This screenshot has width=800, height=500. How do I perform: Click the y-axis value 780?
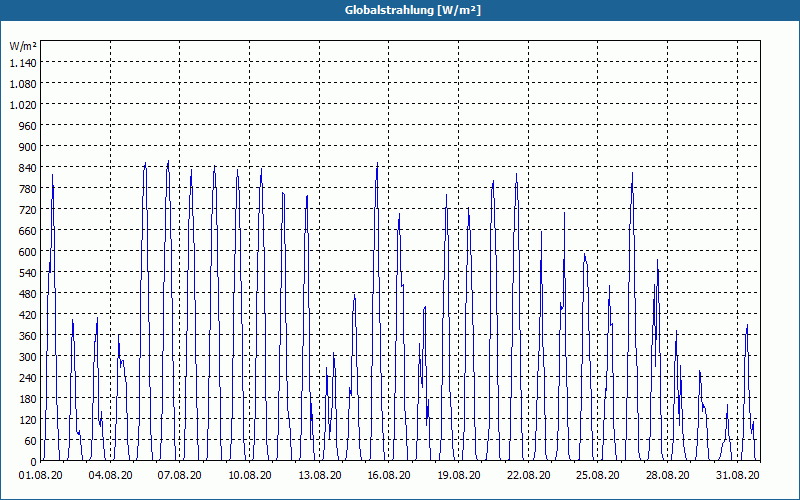(x=28, y=189)
